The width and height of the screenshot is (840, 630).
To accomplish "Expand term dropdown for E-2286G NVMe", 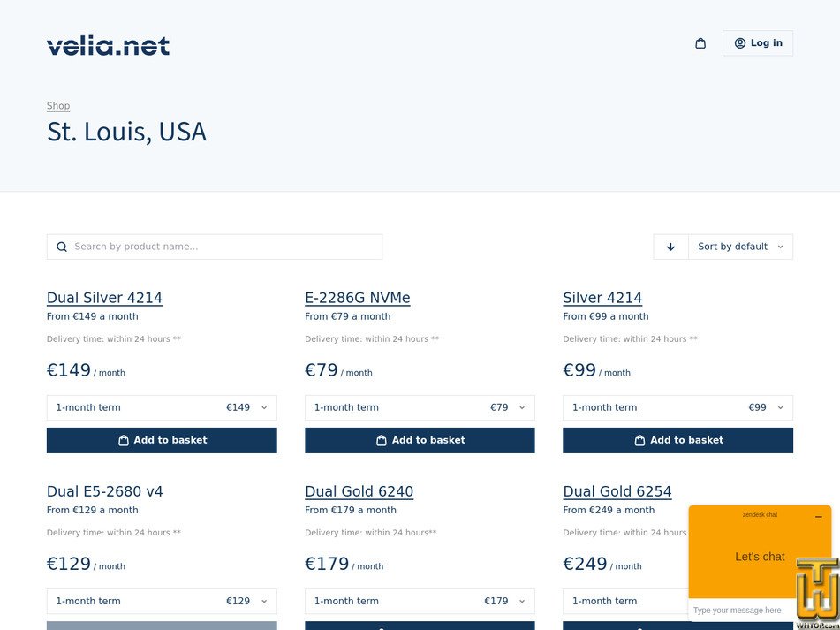I will [420, 407].
